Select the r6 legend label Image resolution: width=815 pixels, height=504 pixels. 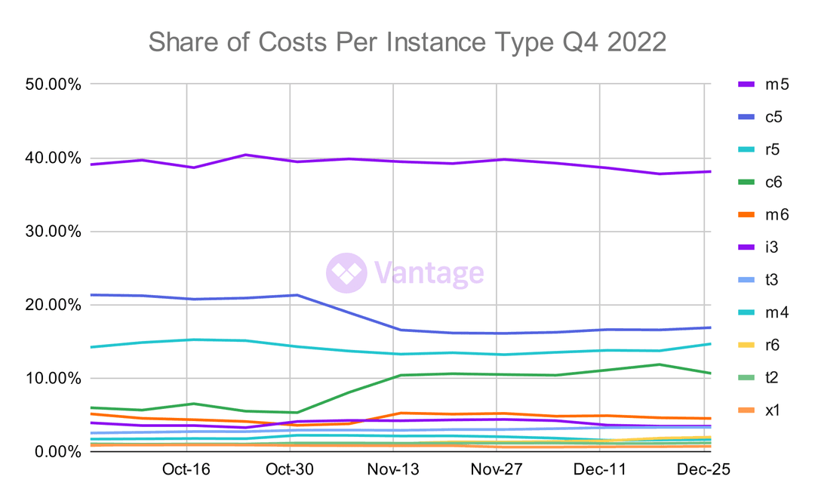pos(773,345)
